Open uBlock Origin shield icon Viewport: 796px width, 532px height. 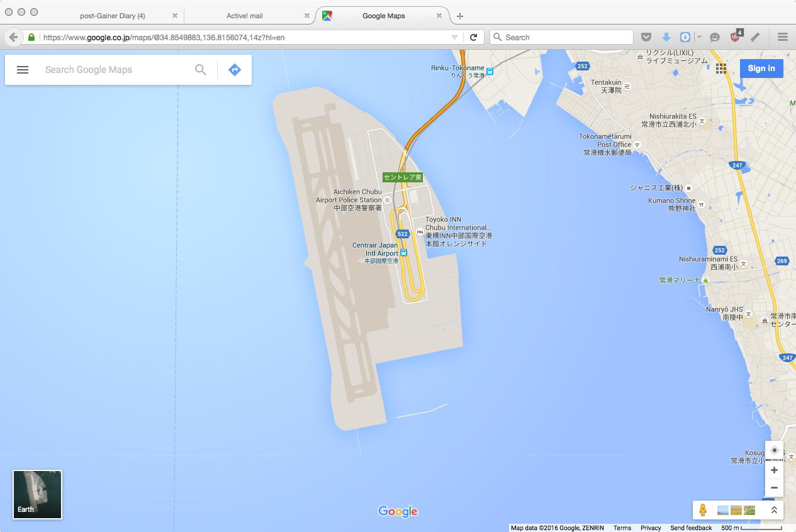point(735,36)
